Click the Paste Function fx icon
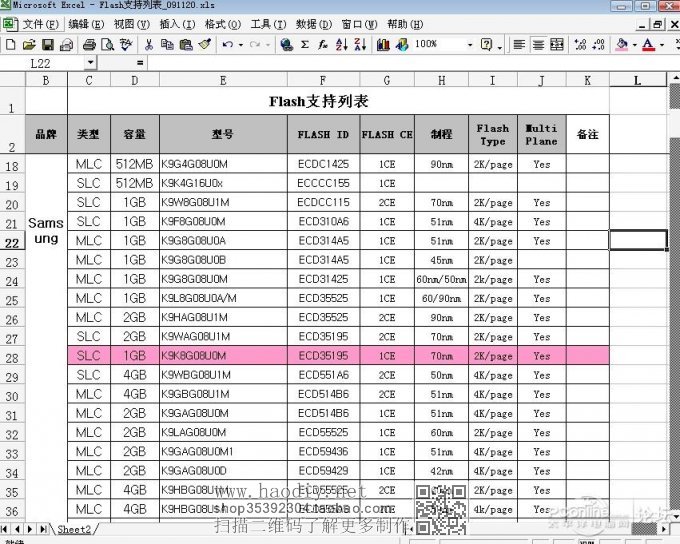 [324, 45]
